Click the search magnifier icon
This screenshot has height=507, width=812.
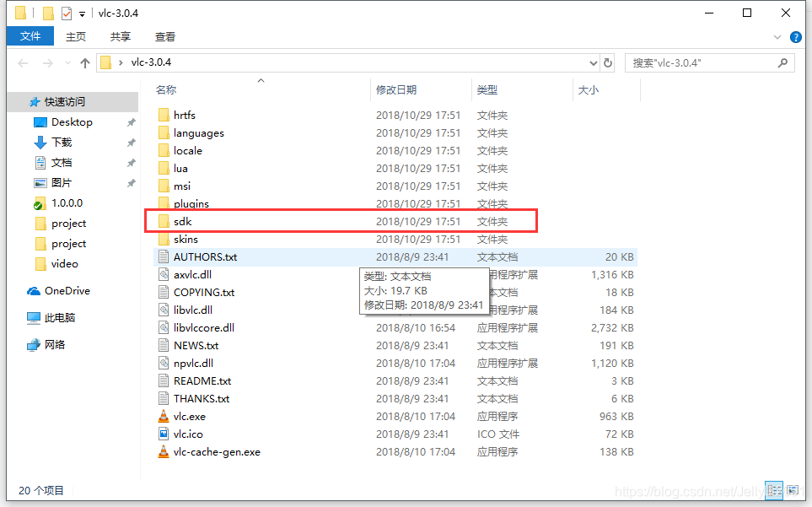782,62
